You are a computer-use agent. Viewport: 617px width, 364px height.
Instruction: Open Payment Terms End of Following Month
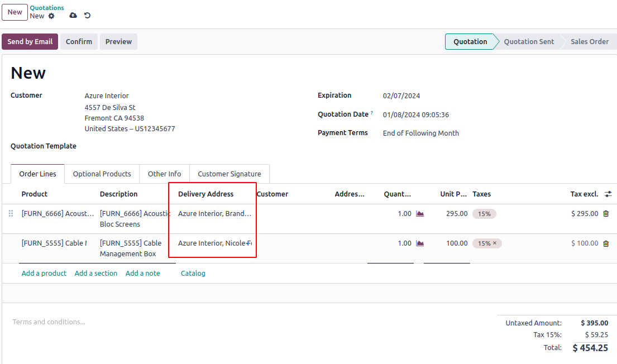pos(421,133)
